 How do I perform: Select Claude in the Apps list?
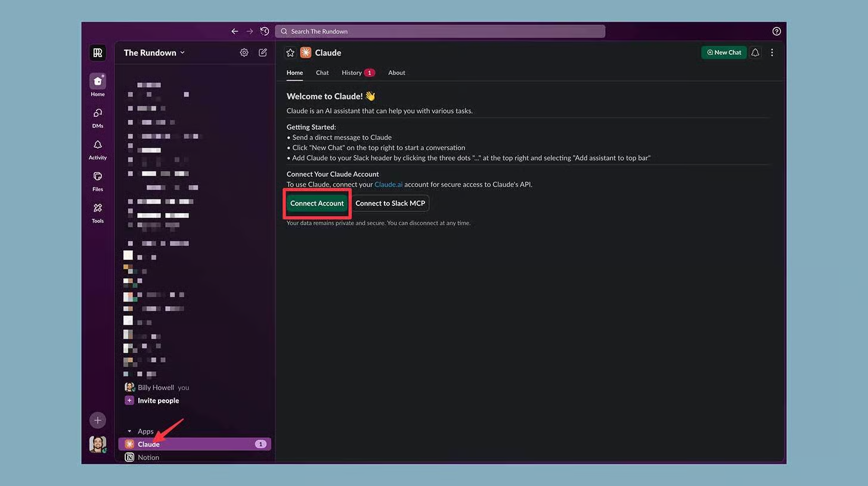194,444
